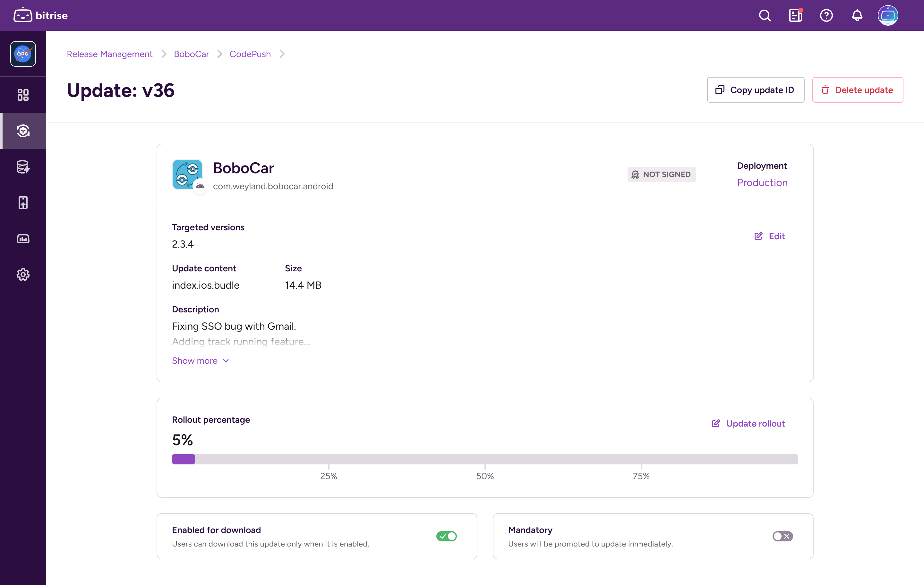Click the targeted version 2.3.4
This screenshot has width=924, height=585.
[x=183, y=244]
